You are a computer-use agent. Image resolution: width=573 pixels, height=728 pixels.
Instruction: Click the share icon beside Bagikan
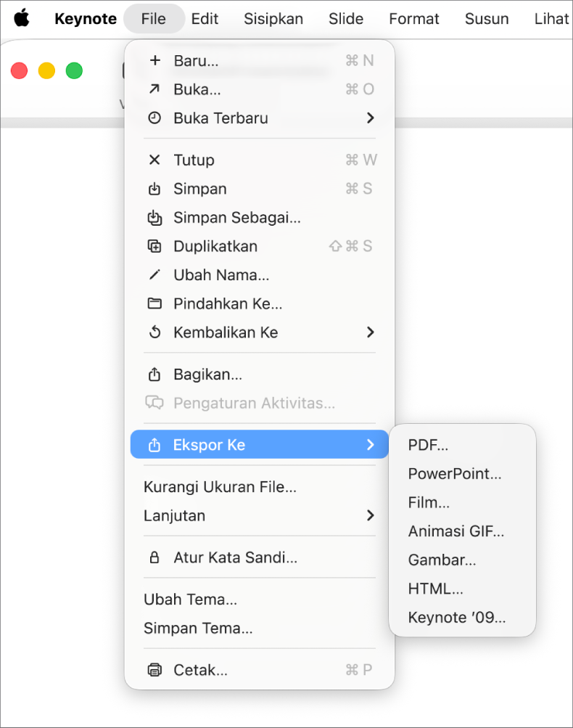pyautogui.click(x=154, y=375)
